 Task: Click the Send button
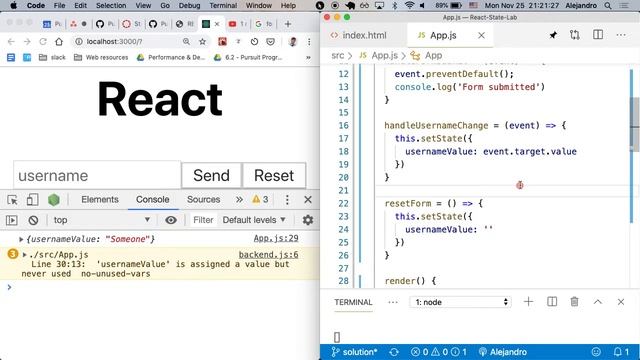pyautogui.click(x=211, y=176)
